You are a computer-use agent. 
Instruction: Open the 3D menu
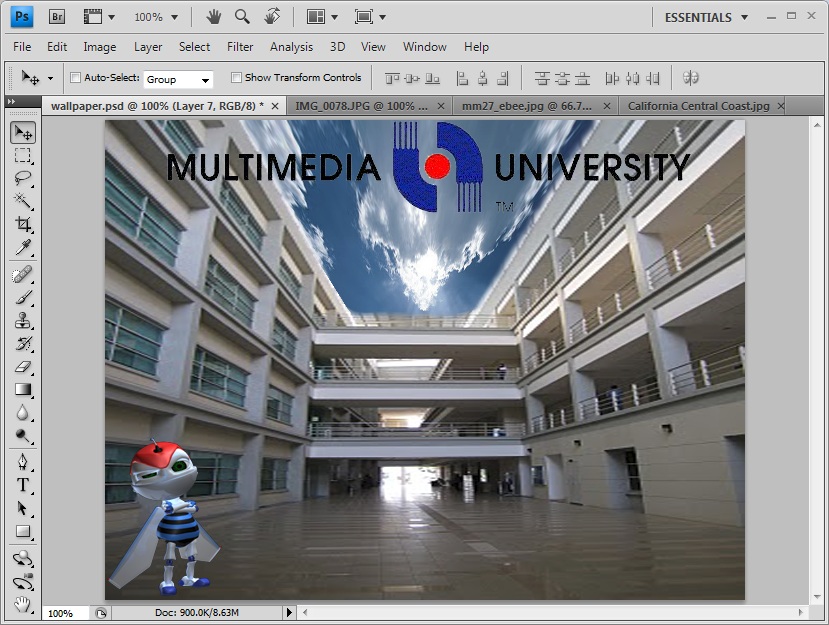tap(337, 47)
